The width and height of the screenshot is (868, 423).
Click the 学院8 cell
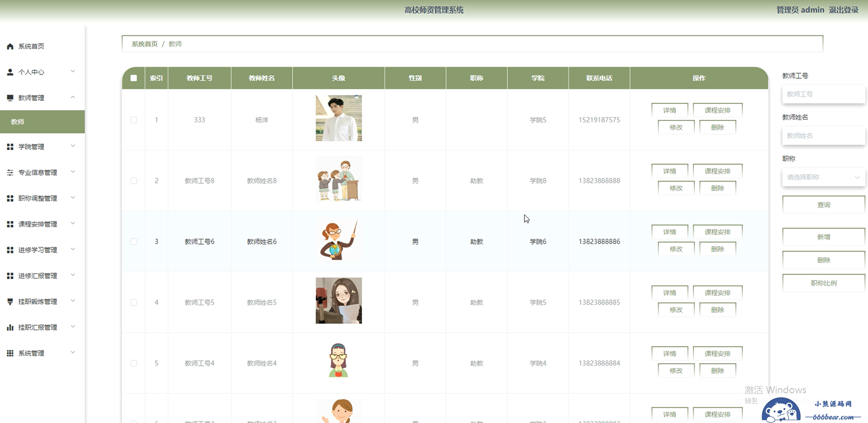[x=538, y=181]
